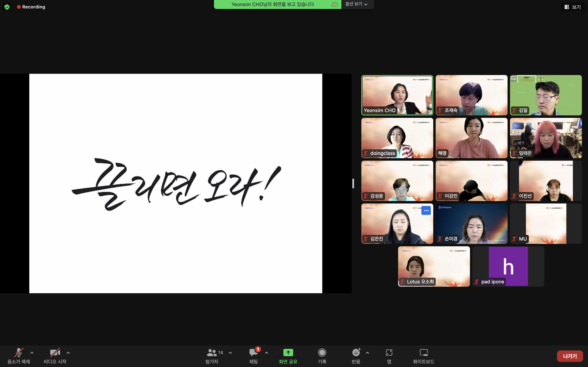The width and height of the screenshot is (588, 367).
Task: Expand the audio options arrow next to the microphone
Action: pyautogui.click(x=32, y=353)
